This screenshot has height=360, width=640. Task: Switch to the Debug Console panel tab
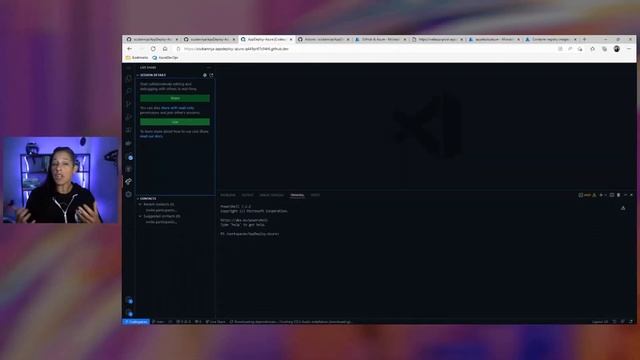point(271,195)
